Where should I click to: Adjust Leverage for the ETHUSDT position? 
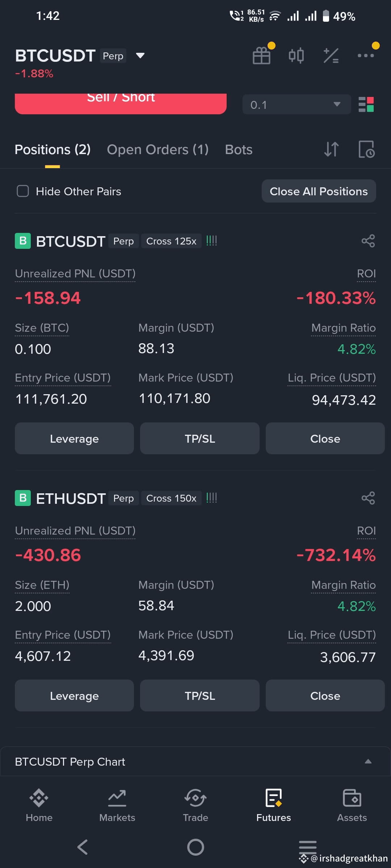click(74, 695)
